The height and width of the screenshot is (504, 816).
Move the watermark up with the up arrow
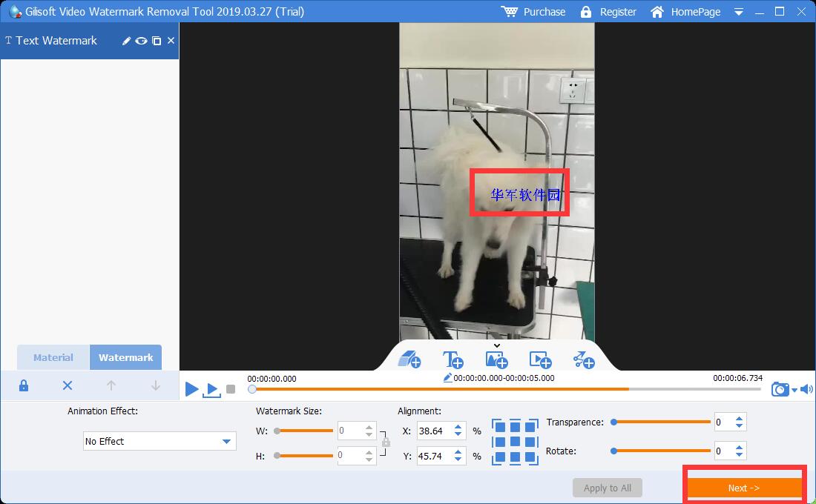[111, 385]
